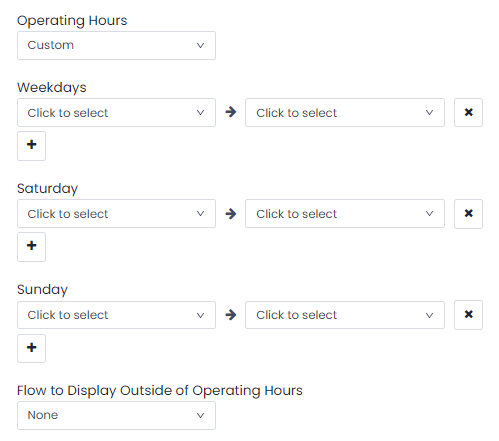Click the chevron in the Custom dropdown

pos(200,45)
